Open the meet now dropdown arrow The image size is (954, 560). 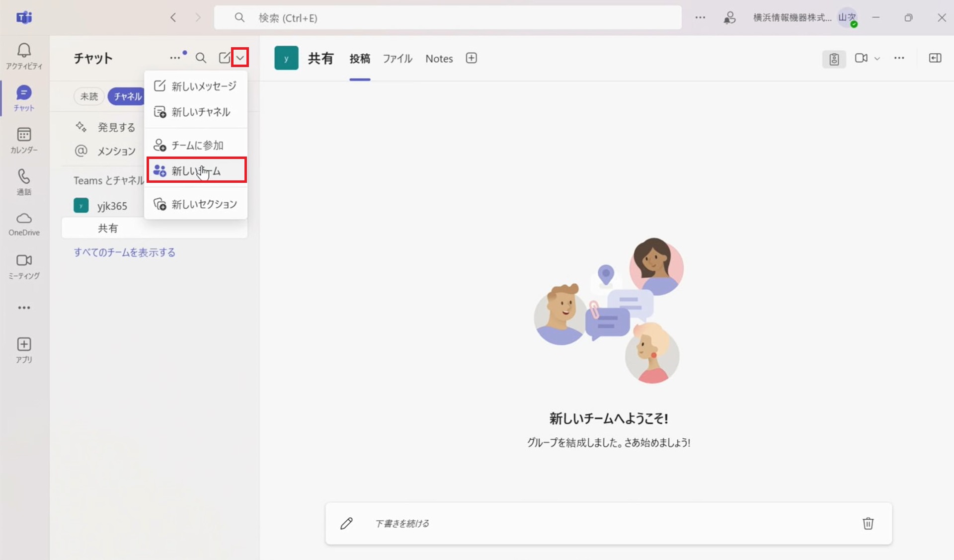click(877, 58)
